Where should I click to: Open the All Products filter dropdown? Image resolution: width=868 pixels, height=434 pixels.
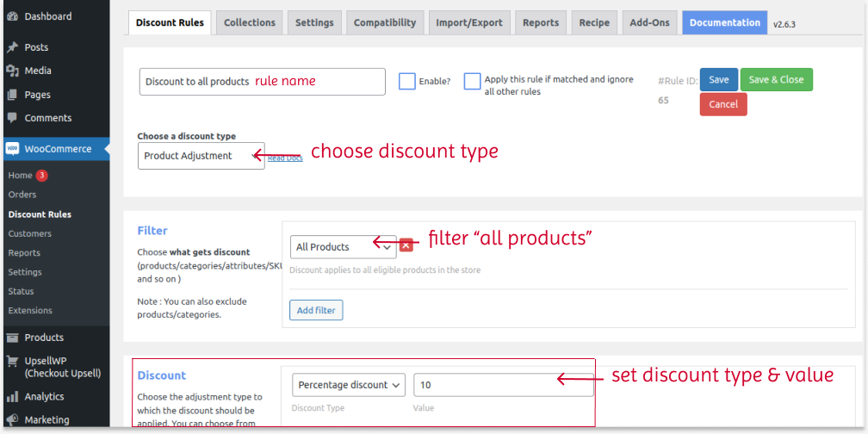coord(344,247)
